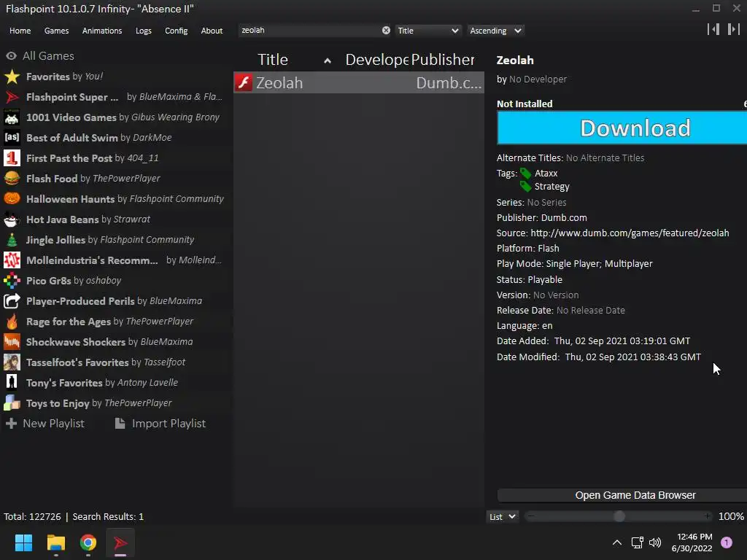Select the Zeolah row in game list
Viewport: 747px width, 560px height.
359,83
